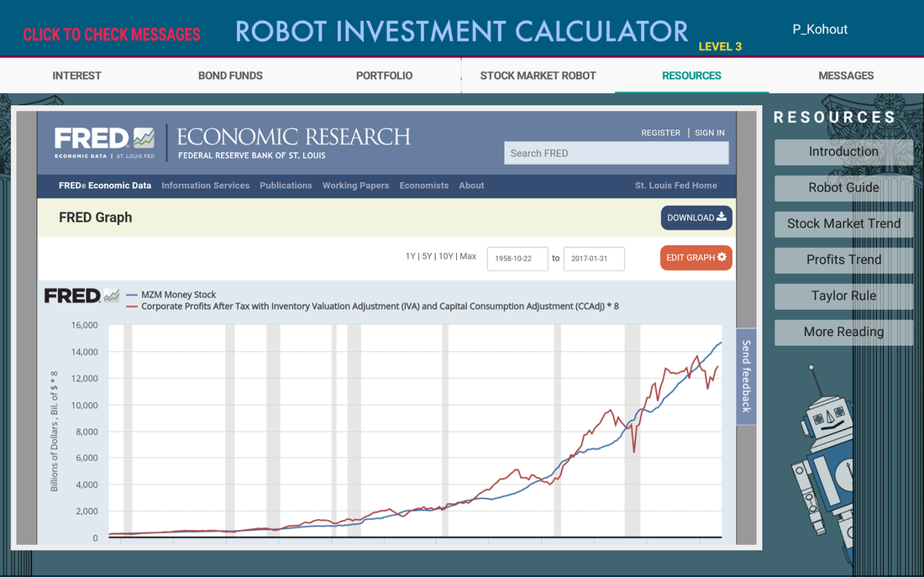This screenshot has height=577, width=924.
Task: Switch to the BOND FUNDS tab
Action: [x=230, y=76]
